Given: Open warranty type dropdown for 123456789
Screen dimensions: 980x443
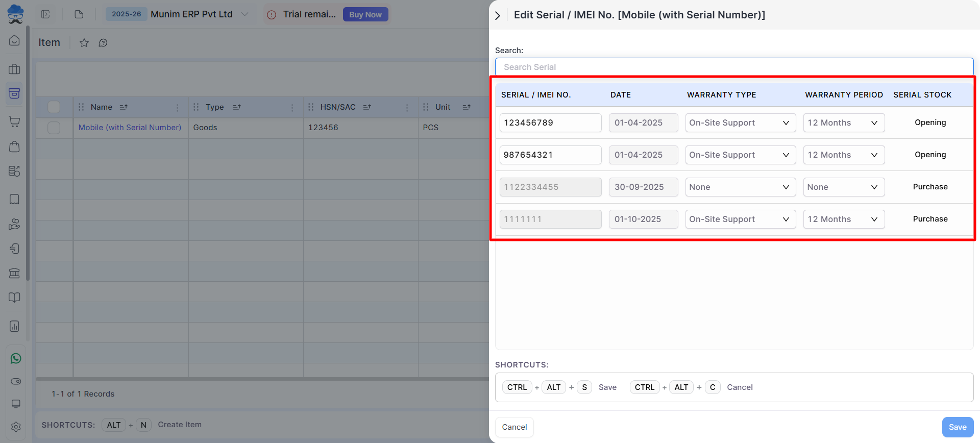Looking at the screenshot, I should 740,123.
